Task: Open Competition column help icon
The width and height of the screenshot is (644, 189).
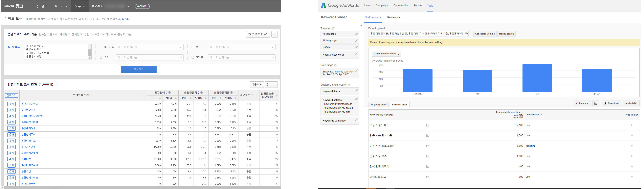Action: pyautogui.click(x=541, y=115)
